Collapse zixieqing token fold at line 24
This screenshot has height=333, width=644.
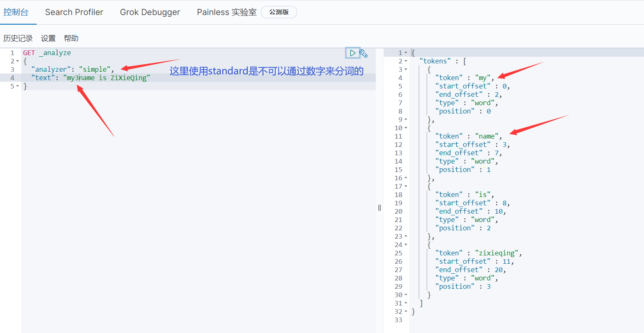click(406, 245)
